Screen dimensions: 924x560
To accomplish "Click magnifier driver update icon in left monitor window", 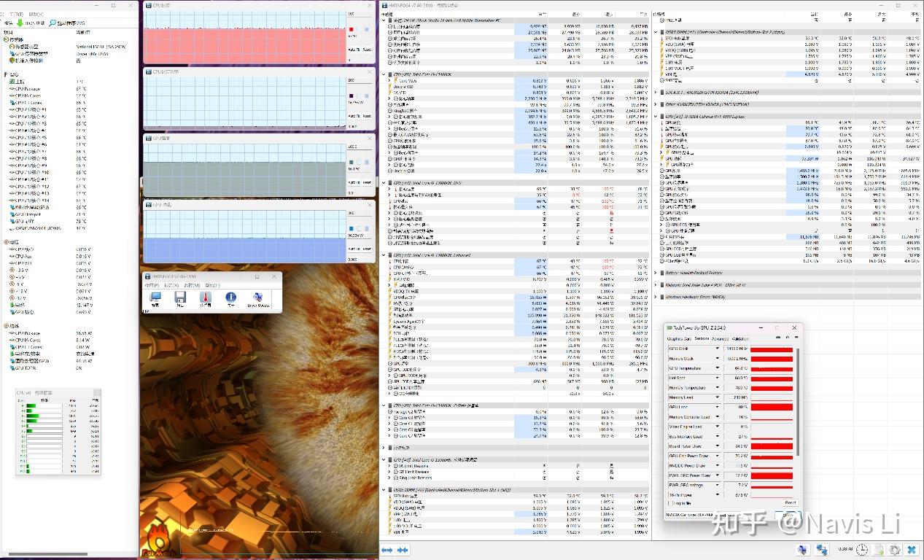I will pyautogui.click(x=52, y=23).
